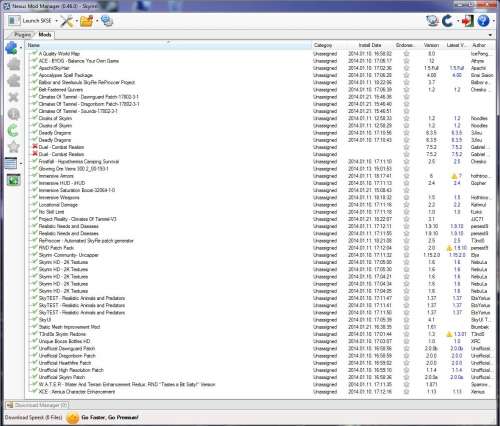Image resolution: width=500 pixels, height=426 pixels.
Task: Expand the tools icon dropdown arrow
Action: [x=77, y=21]
